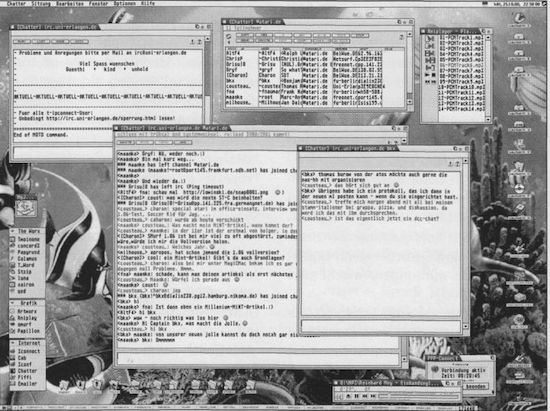Pause playback in the audio player bar
Image resolution: width=550 pixels, height=411 pixels.
356,396
